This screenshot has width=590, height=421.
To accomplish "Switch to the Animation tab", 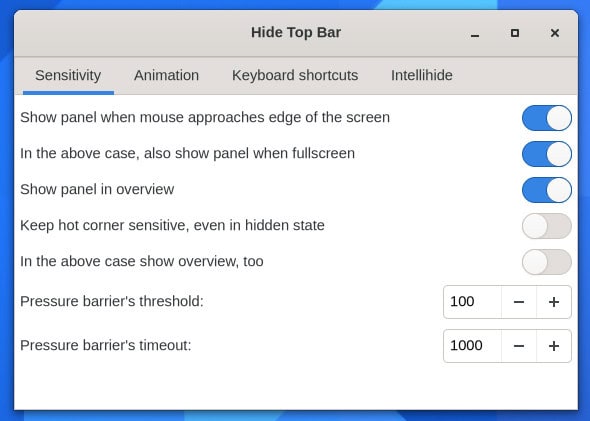I will [x=166, y=76].
